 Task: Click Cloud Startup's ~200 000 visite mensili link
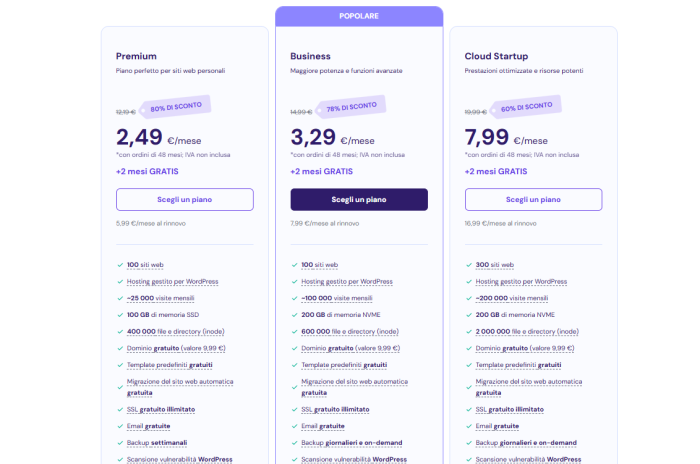(512, 298)
